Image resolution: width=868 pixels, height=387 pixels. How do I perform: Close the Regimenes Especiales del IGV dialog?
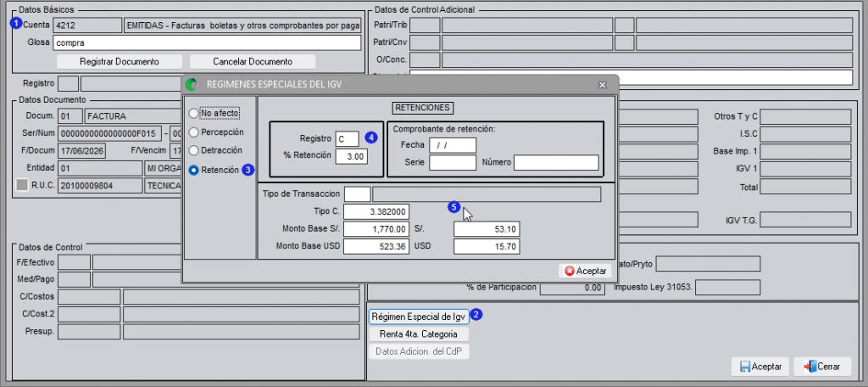pos(603,84)
